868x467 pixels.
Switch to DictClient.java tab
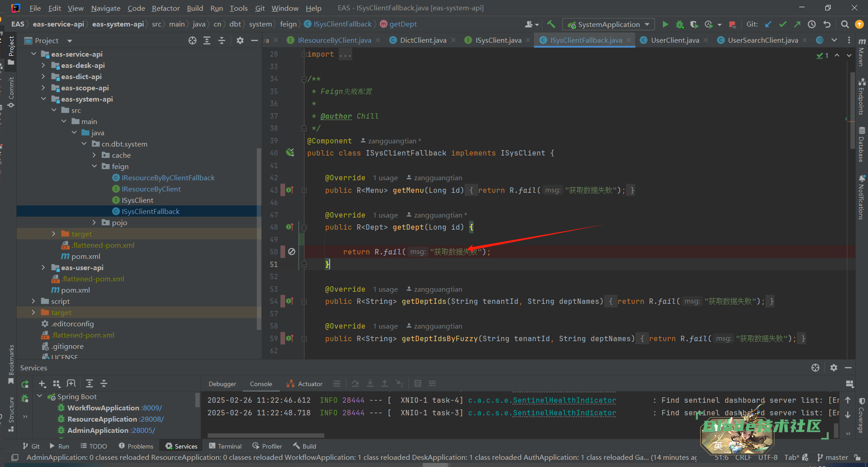coord(423,40)
